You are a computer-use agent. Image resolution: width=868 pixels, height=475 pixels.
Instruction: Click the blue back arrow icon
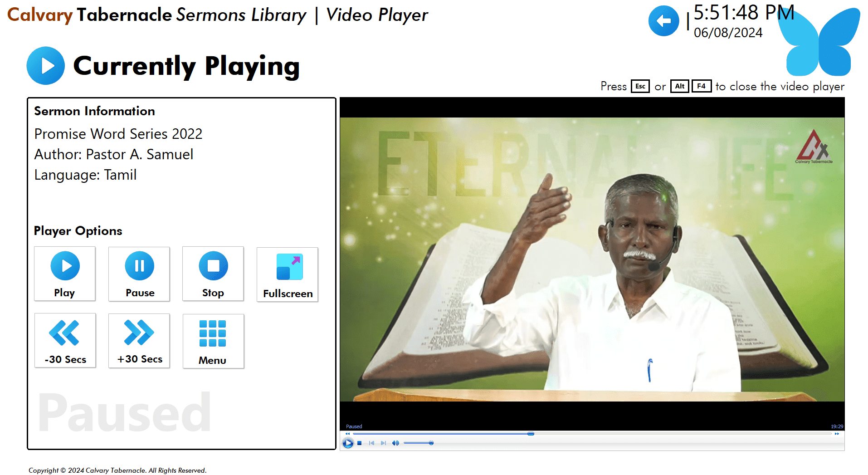tap(663, 21)
